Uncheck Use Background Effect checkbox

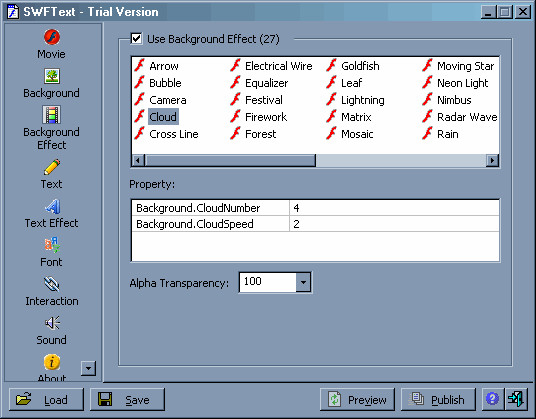click(136, 39)
